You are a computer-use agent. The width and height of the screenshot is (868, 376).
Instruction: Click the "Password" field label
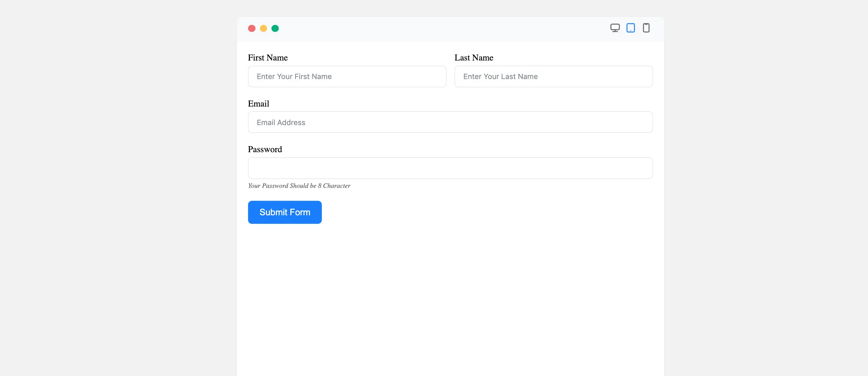(x=265, y=150)
